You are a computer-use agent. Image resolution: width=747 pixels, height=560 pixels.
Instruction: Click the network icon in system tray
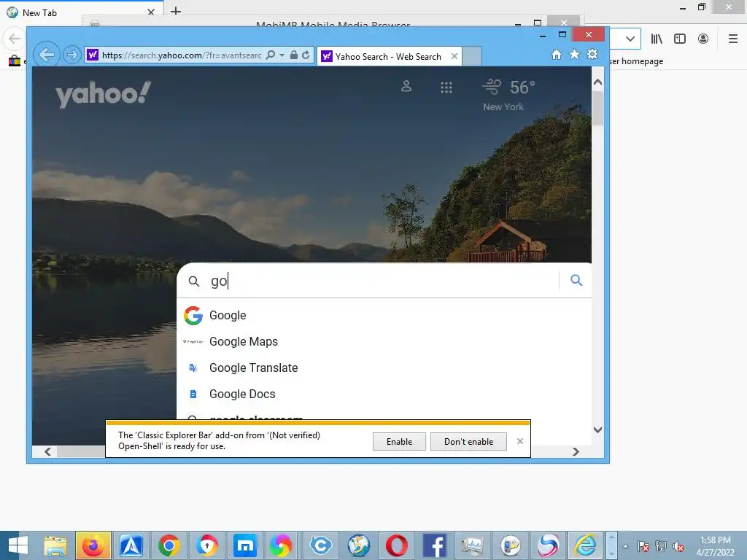coord(661,546)
